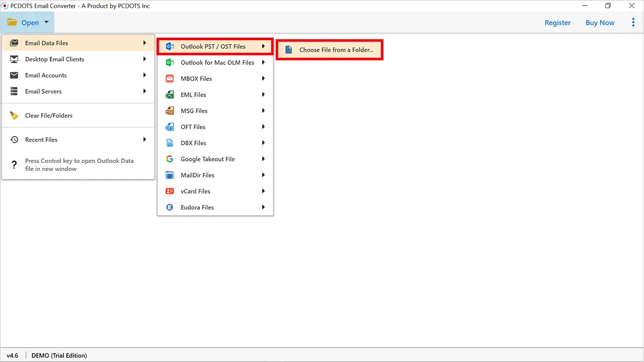
Task: Expand MailDir Files submenu arrow
Action: 263,175
